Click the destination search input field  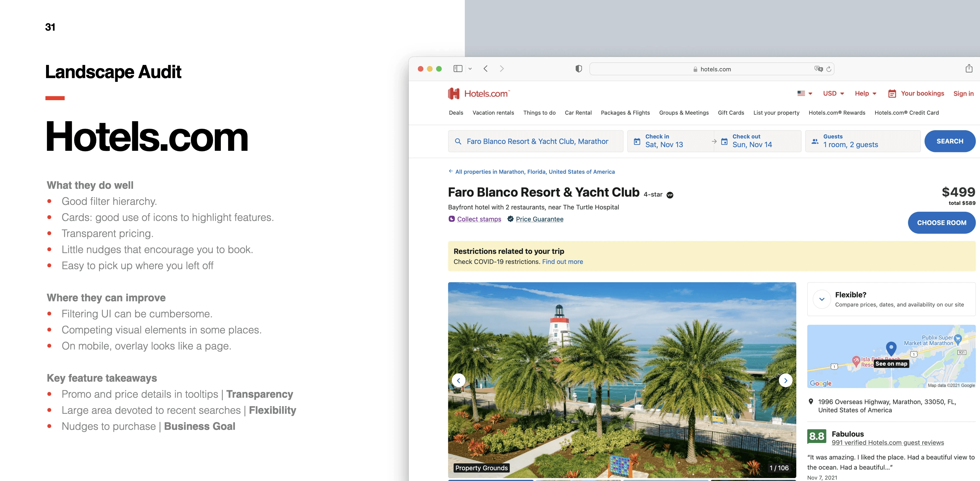535,141
